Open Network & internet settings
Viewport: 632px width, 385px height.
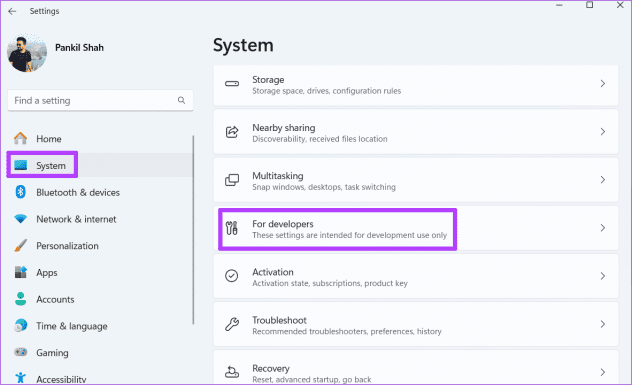(76, 219)
